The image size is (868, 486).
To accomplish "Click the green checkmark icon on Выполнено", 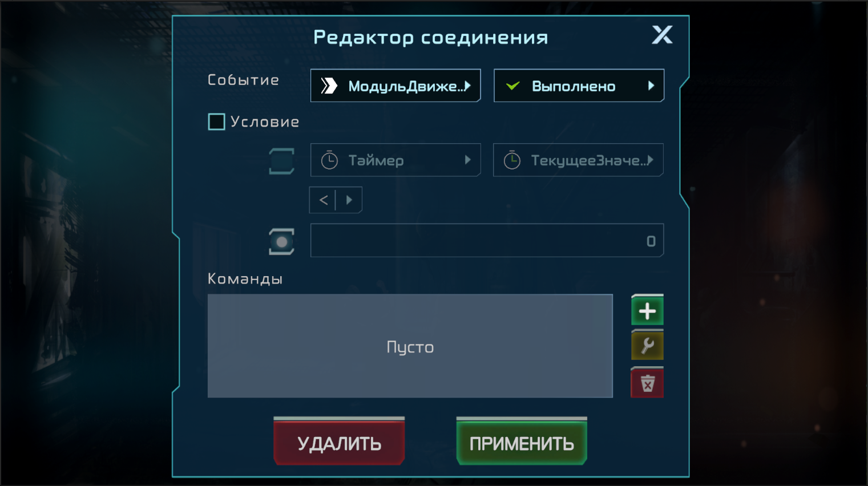I will pyautogui.click(x=512, y=86).
